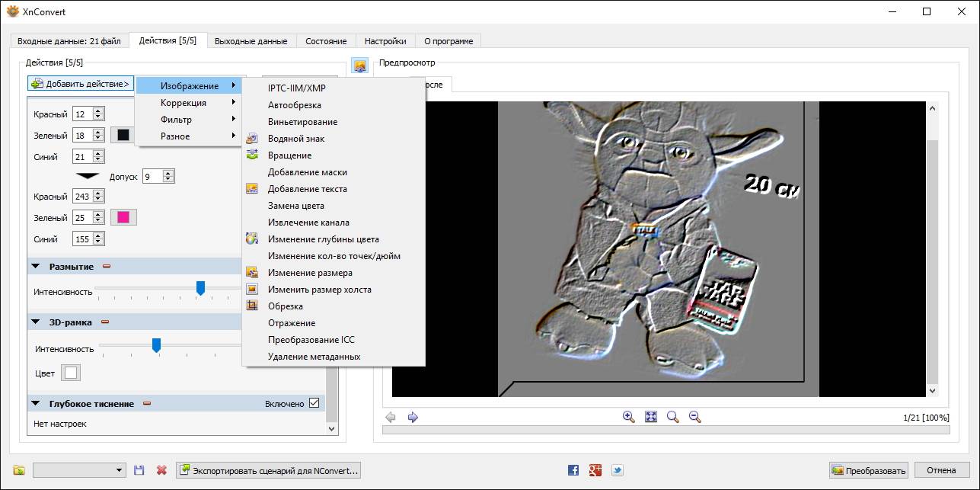Viewport: 980px width, 490px height.
Task: Expand the Разное submenu
Action: point(189,136)
